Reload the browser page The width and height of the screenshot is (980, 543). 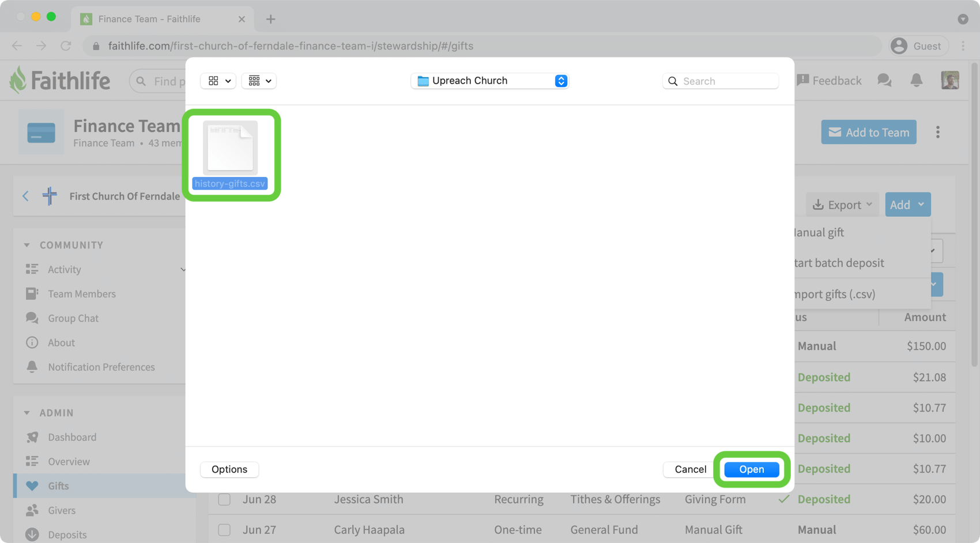pos(66,46)
